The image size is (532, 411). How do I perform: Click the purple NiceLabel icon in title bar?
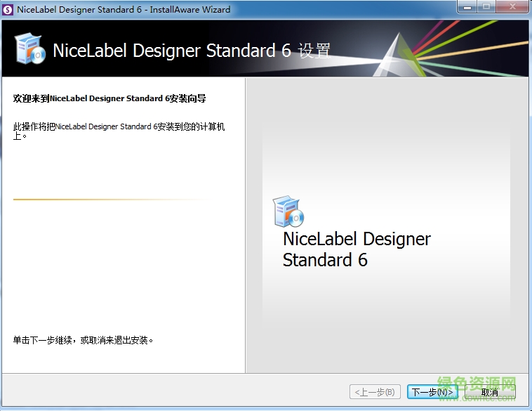8,10
